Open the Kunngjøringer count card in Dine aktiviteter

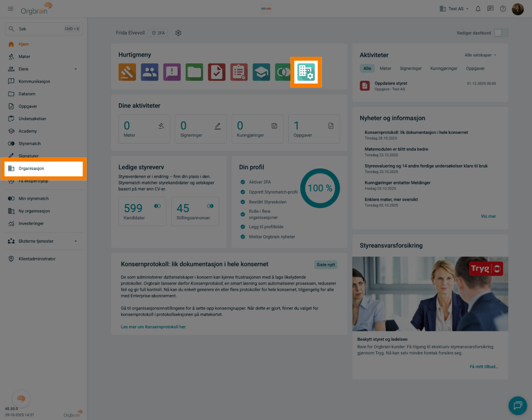coord(258,129)
